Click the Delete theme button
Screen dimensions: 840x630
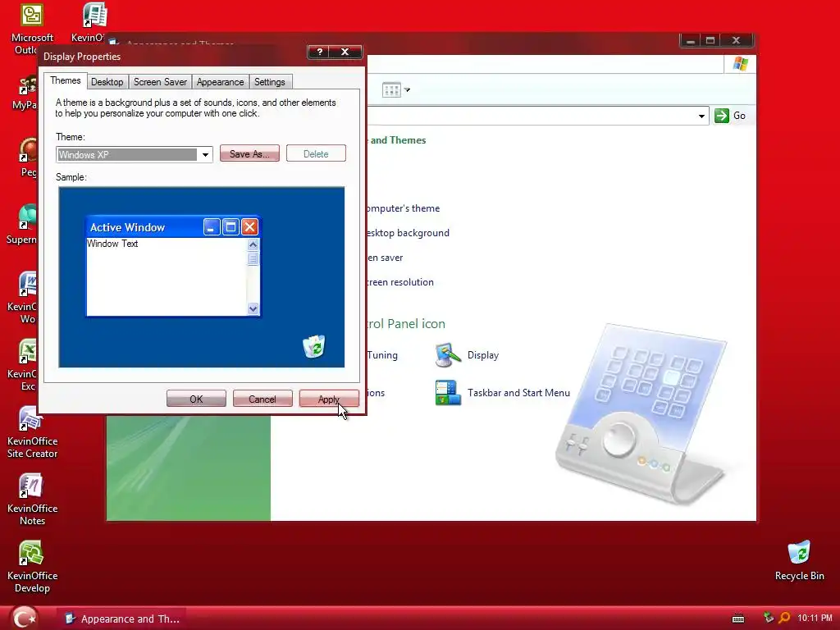tap(316, 153)
